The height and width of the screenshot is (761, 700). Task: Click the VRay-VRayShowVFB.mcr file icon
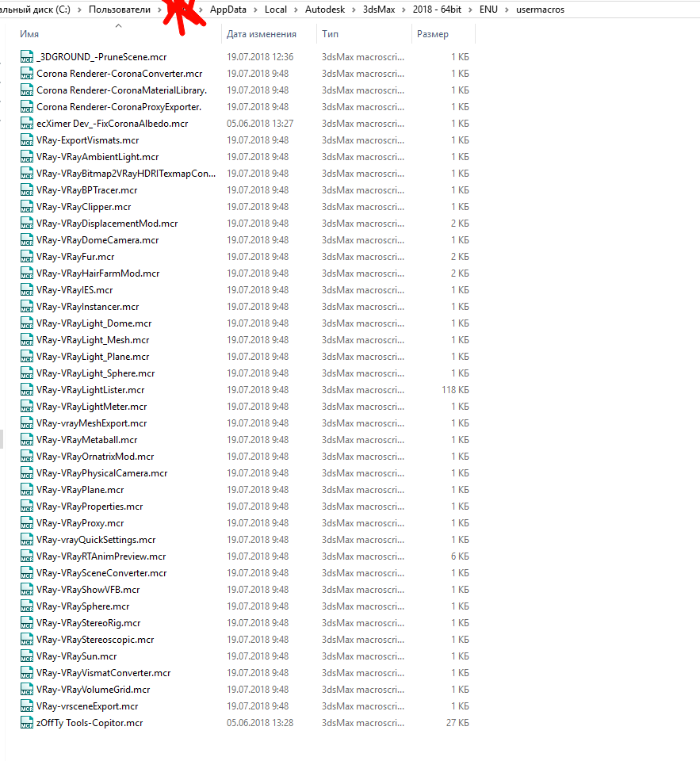pyautogui.click(x=27, y=589)
